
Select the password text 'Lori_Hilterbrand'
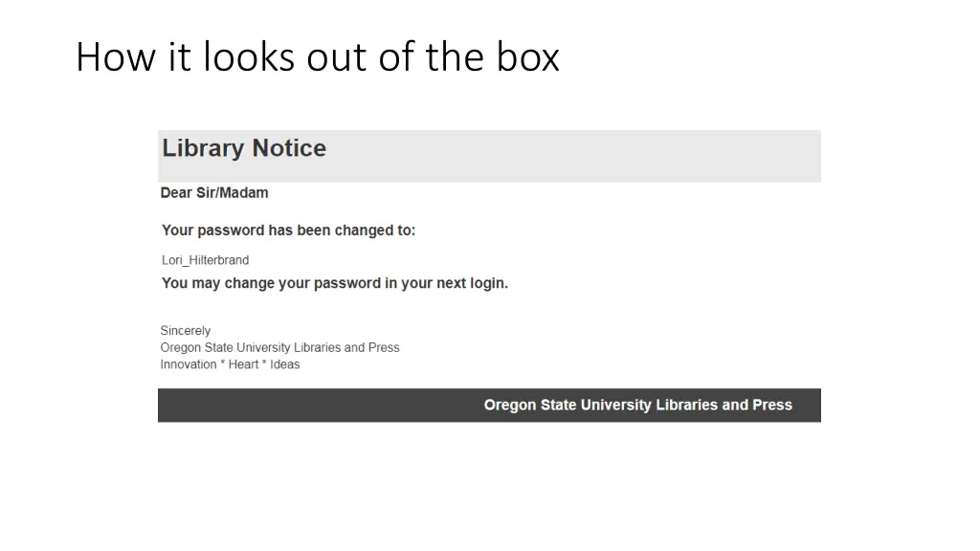pos(205,260)
